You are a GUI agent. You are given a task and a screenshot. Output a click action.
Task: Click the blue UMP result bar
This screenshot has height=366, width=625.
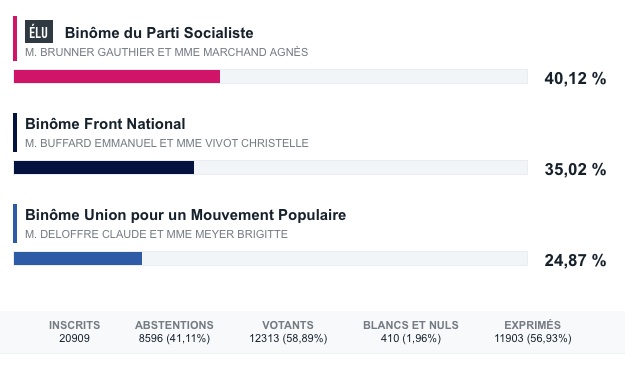coord(78,258)
